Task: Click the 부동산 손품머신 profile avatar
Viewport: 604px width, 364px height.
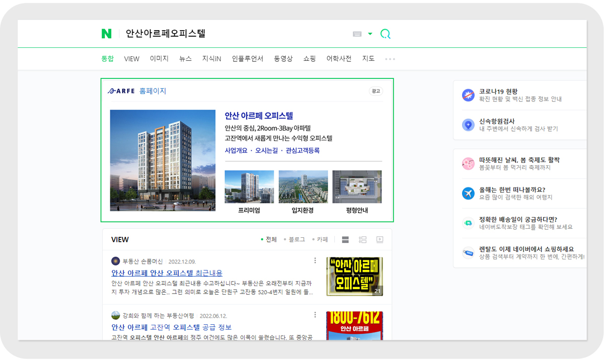Action: click(116, 261)
